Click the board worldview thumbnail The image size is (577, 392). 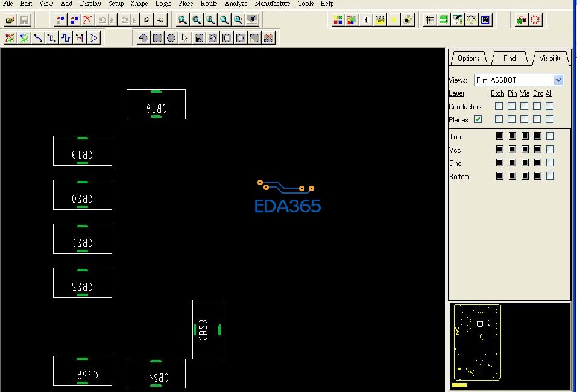[509, 346]
